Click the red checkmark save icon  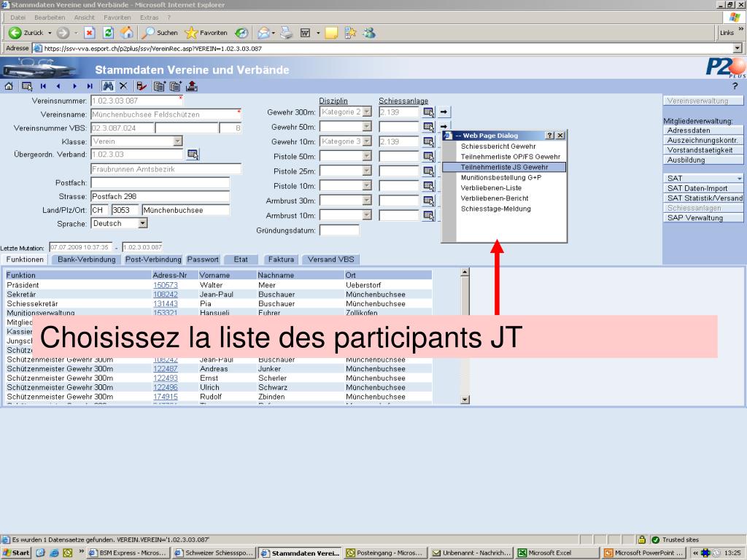[x=142, y=86]
